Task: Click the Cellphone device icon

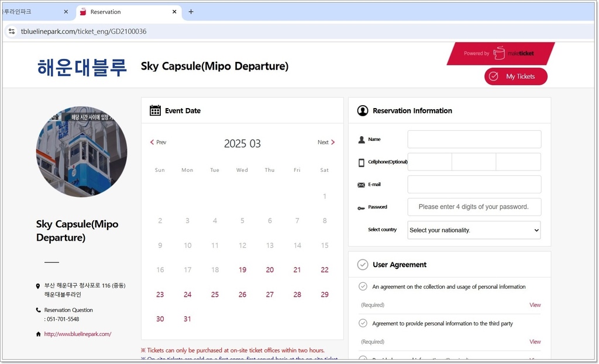Action: pyautogui.click(x=362, y=162)
